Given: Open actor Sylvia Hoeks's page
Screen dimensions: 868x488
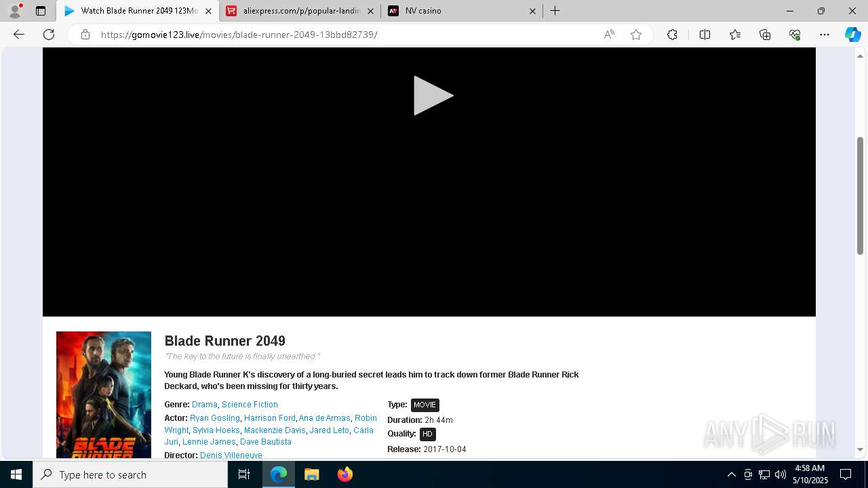Looking at the screenshot, I should (216, 430).
